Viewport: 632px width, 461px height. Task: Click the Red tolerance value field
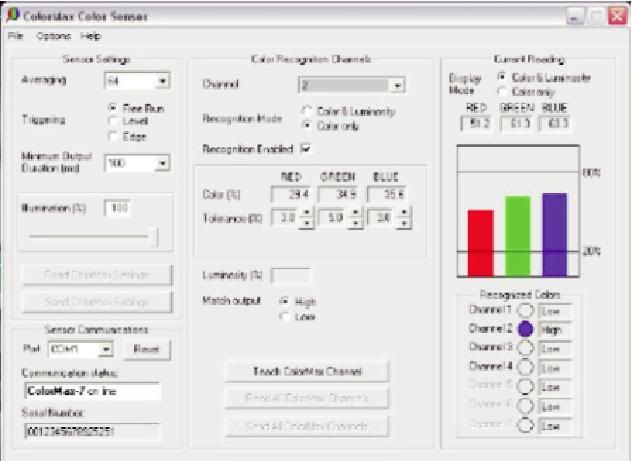pyautogui.click(x=285, y=218)
